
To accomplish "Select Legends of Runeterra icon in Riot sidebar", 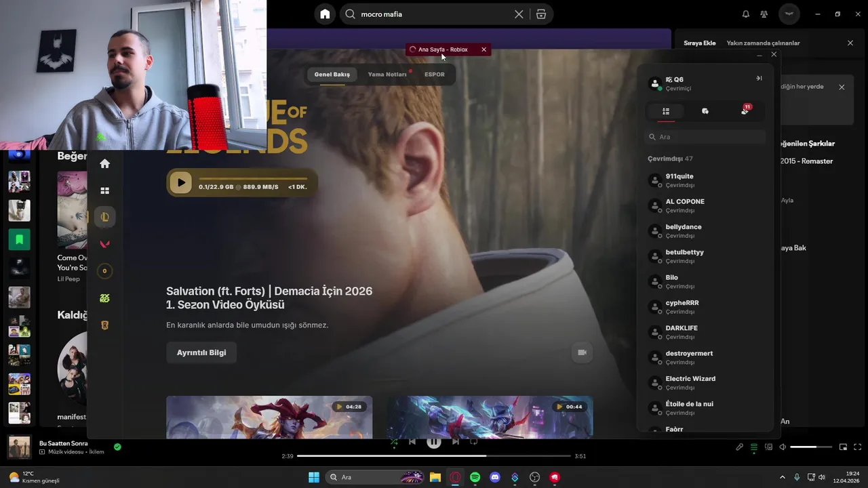I will [x=104, y=325].
